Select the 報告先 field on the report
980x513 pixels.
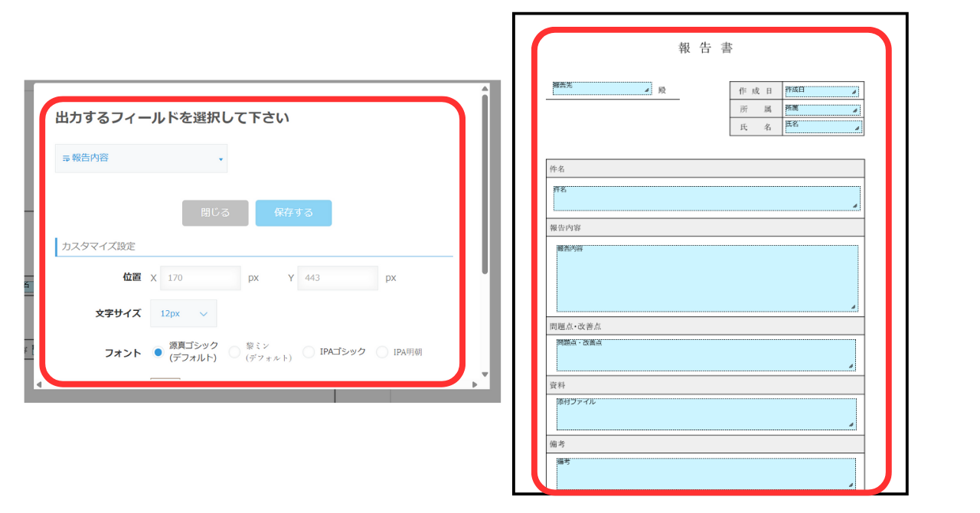[602, 89]
